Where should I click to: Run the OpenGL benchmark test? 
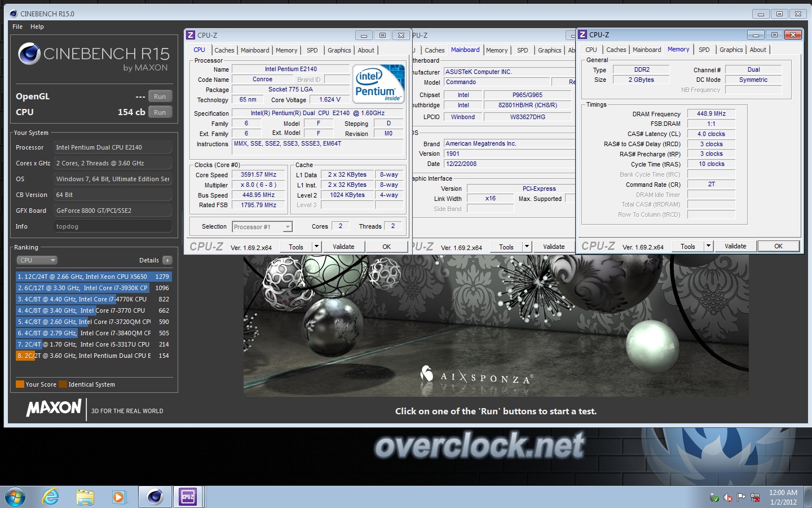[x=160, y=97]
